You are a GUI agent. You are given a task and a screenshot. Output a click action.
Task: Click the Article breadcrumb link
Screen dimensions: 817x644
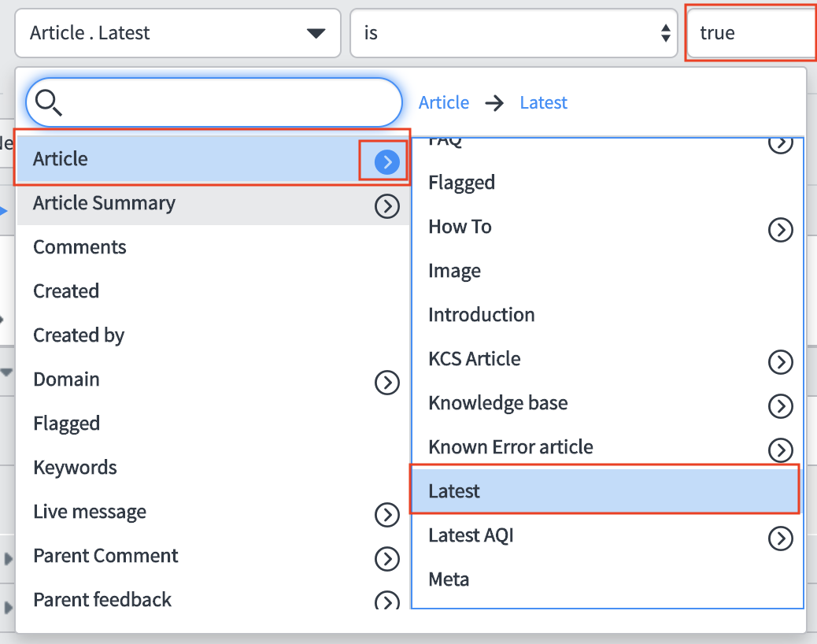(444, 103)
